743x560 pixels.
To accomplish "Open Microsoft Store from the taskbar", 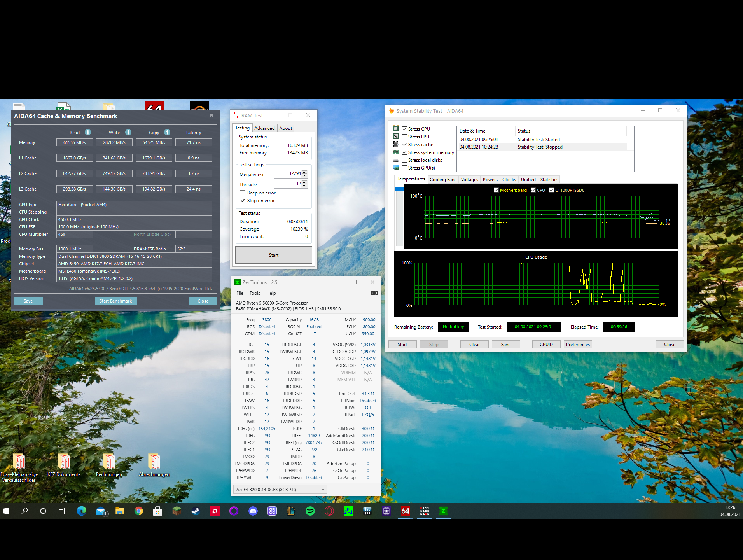I will click(x=157, y=511).
